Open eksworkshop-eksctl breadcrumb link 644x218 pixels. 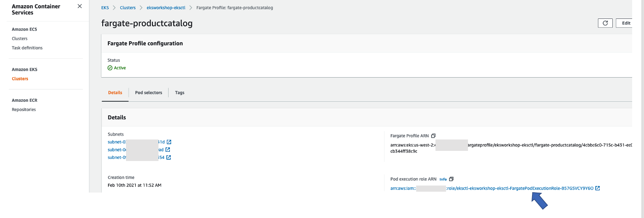pyautogui.click(x=165, y=8)
